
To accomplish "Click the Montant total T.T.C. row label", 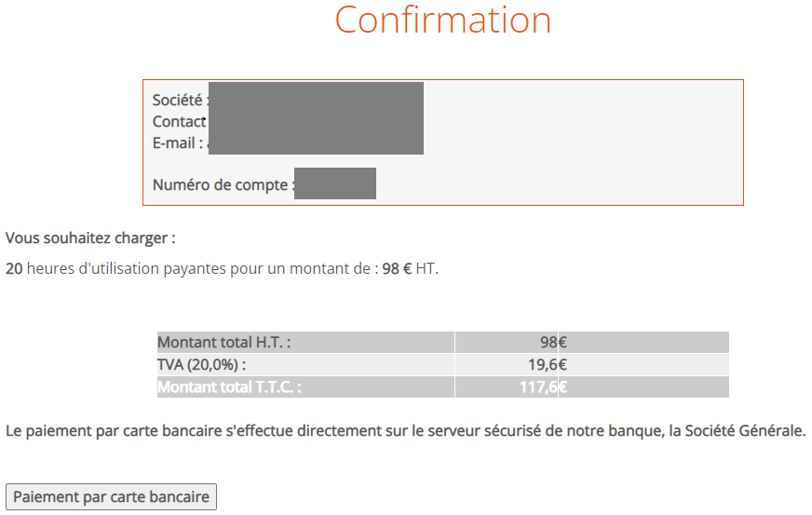I will pyautogui.click(x=230, y=386).
